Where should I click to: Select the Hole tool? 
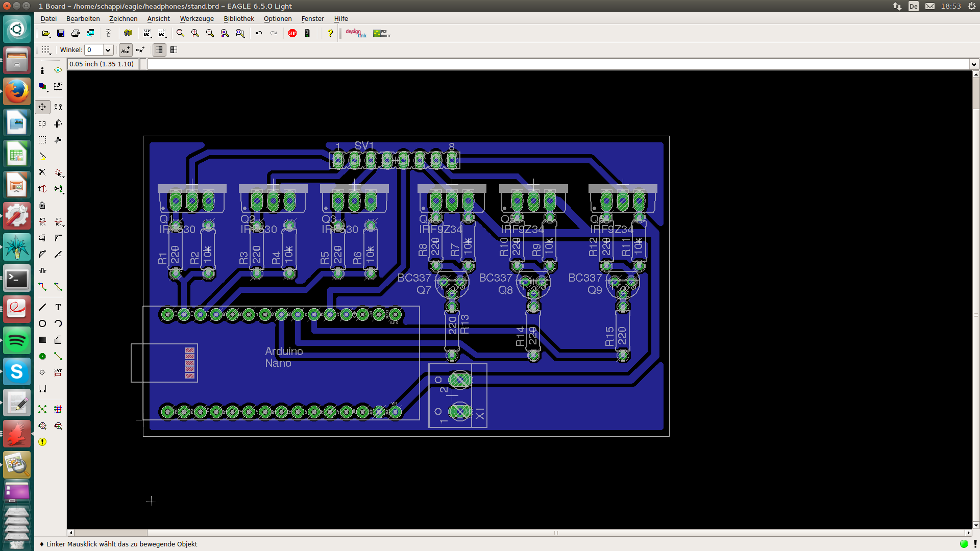pyautogui.click(x=42, y=372)
